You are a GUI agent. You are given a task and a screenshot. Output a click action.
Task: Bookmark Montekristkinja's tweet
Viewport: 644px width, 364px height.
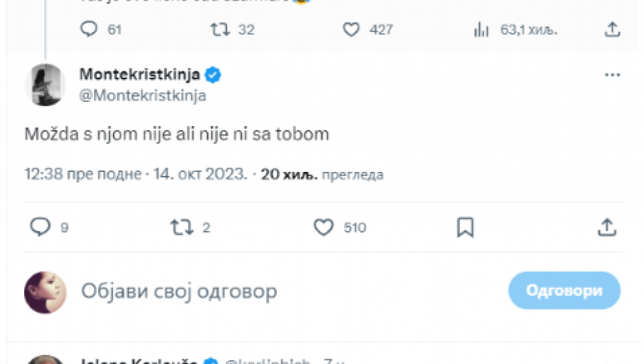click(x=465, y=227)
